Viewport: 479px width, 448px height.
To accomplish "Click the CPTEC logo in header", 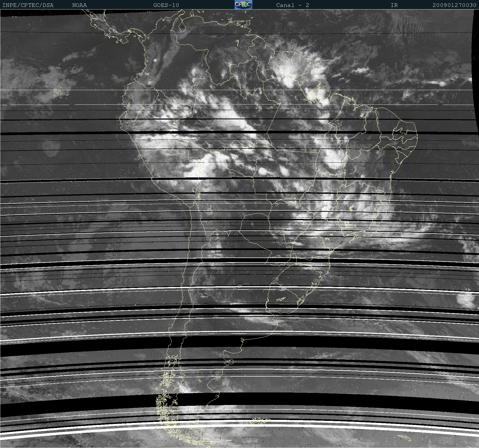I will pyautogui.click(x=243, y=5).
